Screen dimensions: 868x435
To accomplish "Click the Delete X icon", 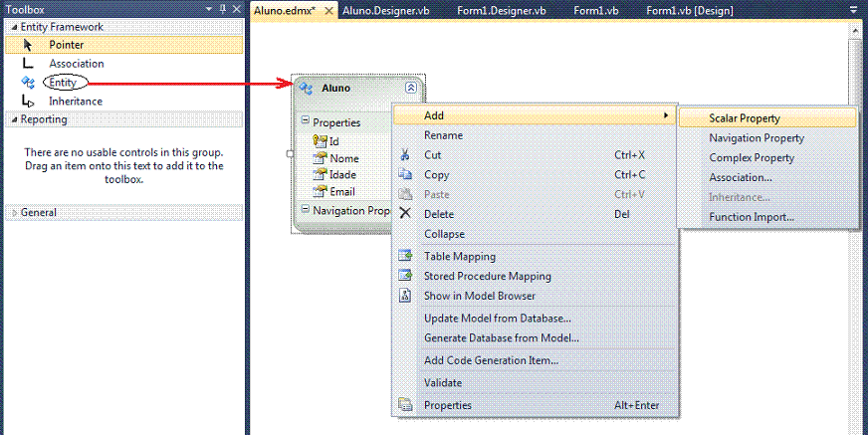I will click(405, 214).
